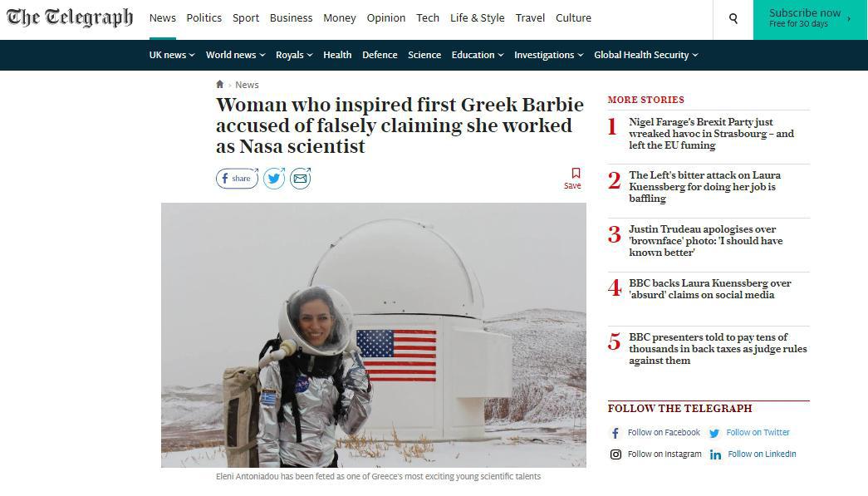Click the astronaut article photo
Image resolution: width=868 pixels, height=496 pixels.
(374, 335)
